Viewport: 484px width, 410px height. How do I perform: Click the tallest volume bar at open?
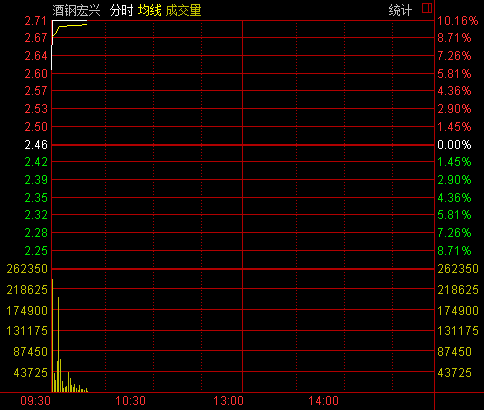coord(52,335)
